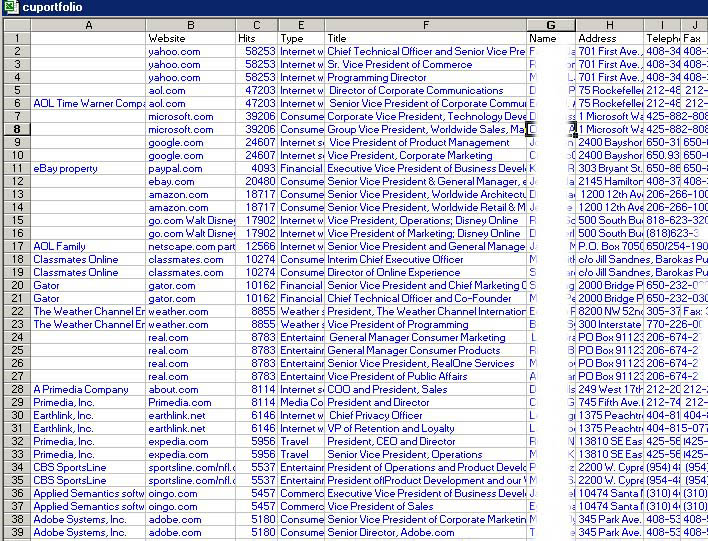Select hits value 4093
708x541 pixels.
(256, 168)
